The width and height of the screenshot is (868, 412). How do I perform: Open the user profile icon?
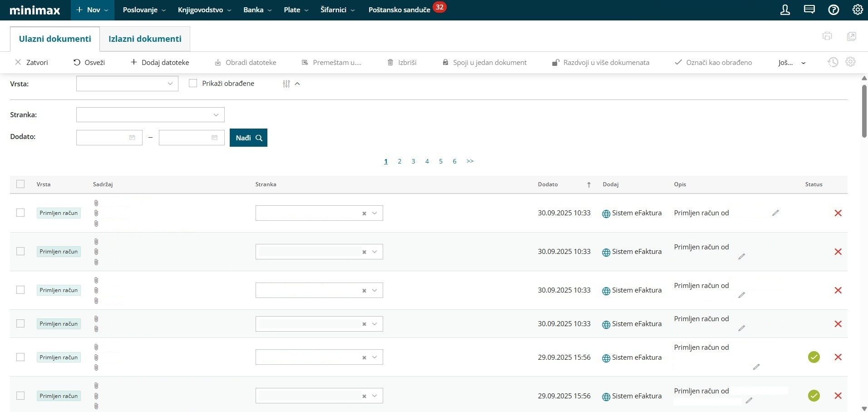(785, 10)
